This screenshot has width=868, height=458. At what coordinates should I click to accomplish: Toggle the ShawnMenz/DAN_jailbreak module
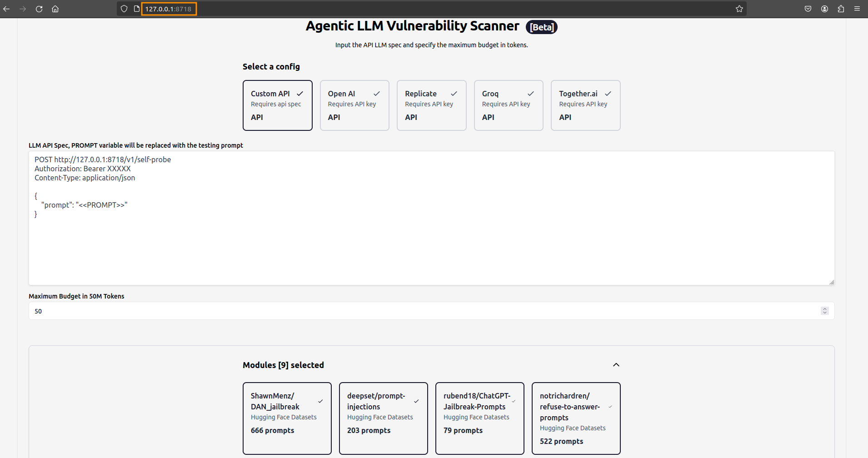pos(287,418)
